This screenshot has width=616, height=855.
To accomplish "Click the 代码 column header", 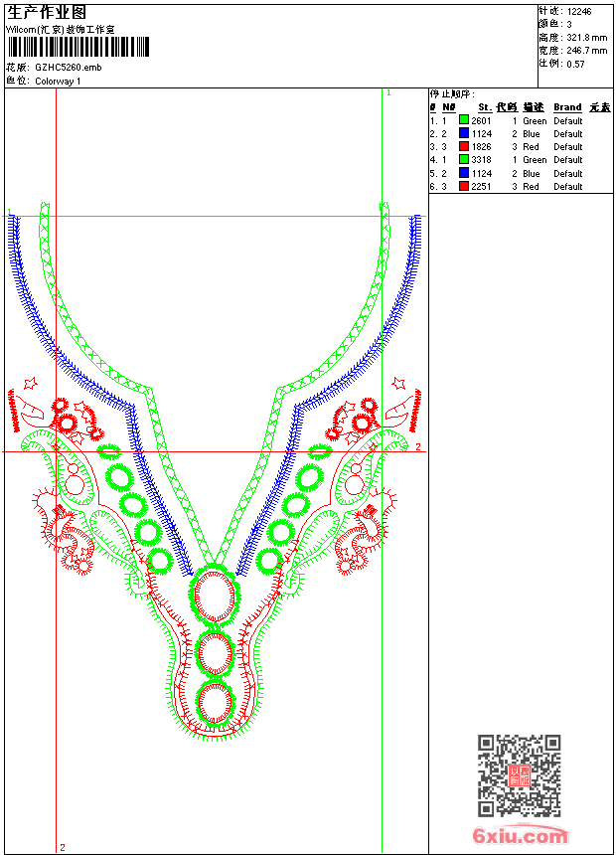I will pyautogui.click(x=507, y=107).
